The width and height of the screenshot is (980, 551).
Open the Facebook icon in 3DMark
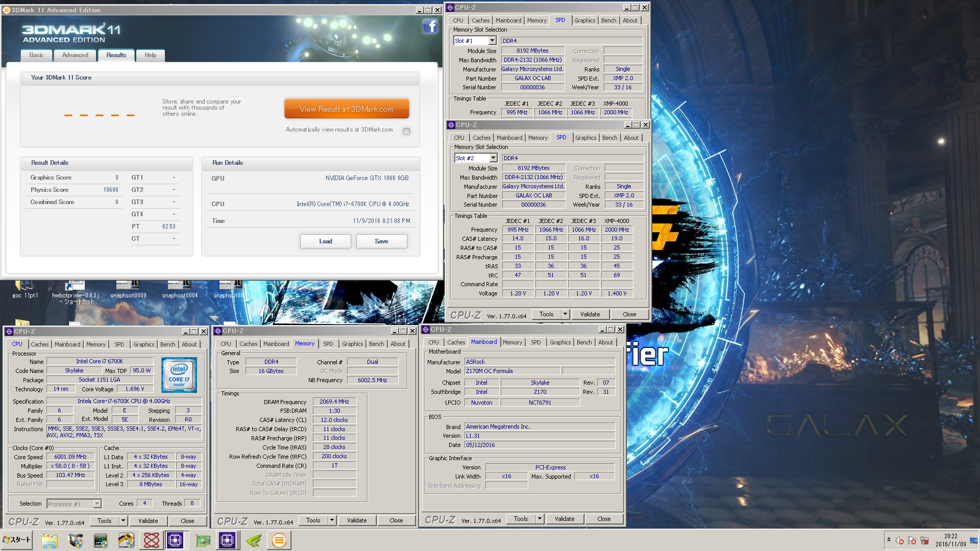coord(430,26)
